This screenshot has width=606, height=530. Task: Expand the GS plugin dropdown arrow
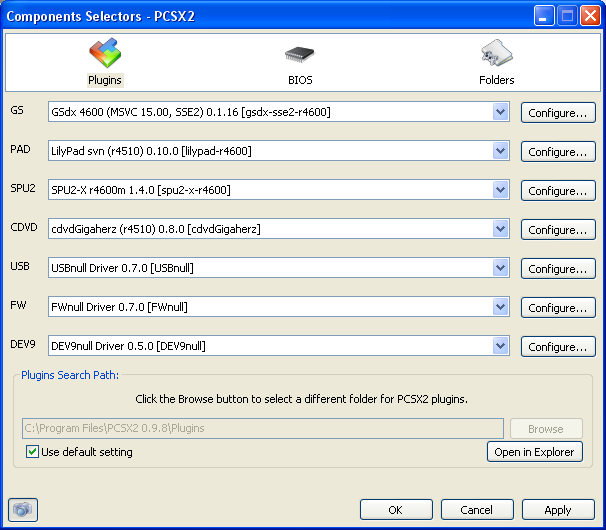(x=500, y=112)
